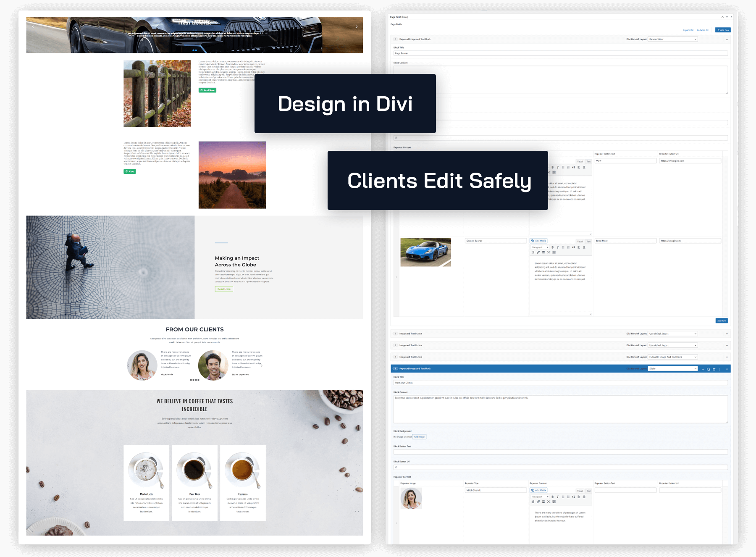Viewport: 756px width, 557px height.
Task: Click Add Image under Block Background
Action: [x=420, y=437]
